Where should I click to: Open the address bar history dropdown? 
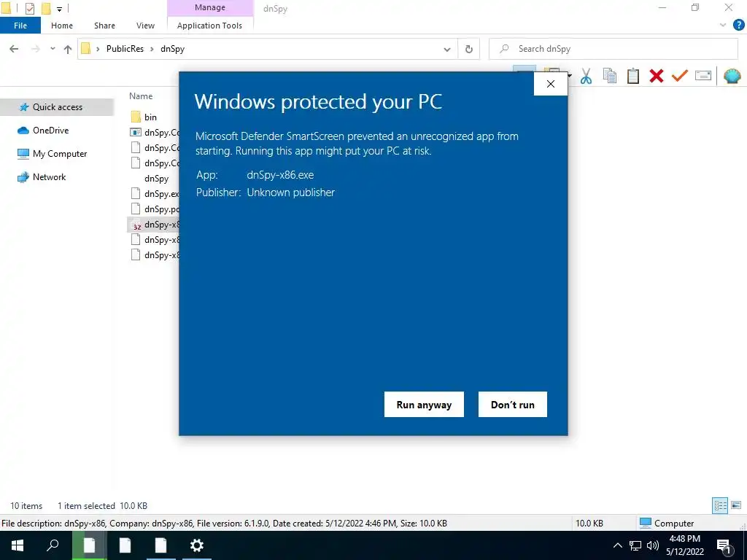[447, 49]
